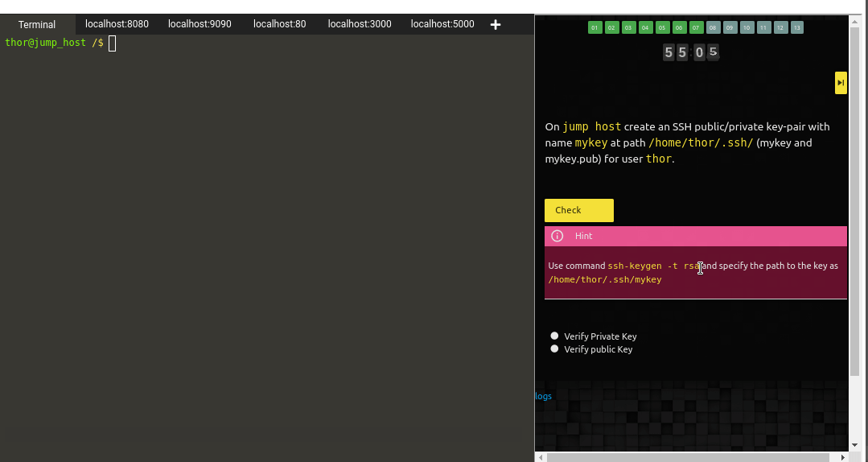Click the ssh-keygen -t rsa command text
This screenshot has width=868, height=462.
pos(655,266)
